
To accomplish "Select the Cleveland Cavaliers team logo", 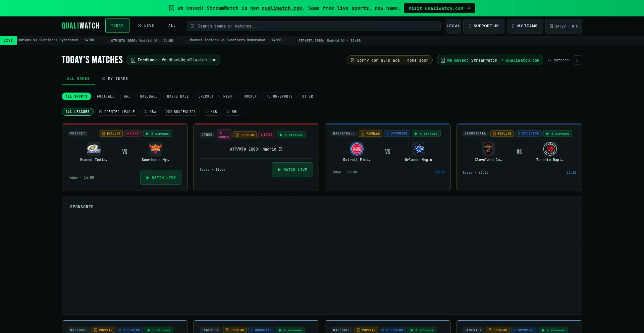I will (488, 149).
